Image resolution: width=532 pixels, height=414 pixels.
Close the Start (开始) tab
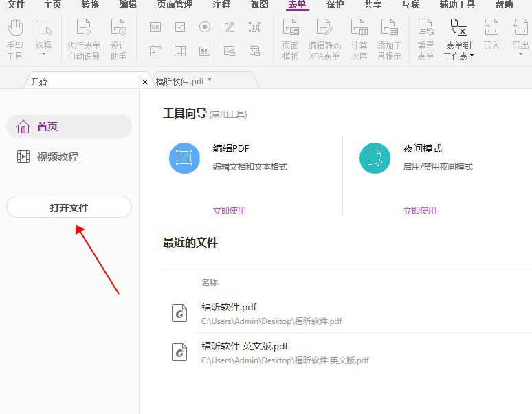pos(144,82)
